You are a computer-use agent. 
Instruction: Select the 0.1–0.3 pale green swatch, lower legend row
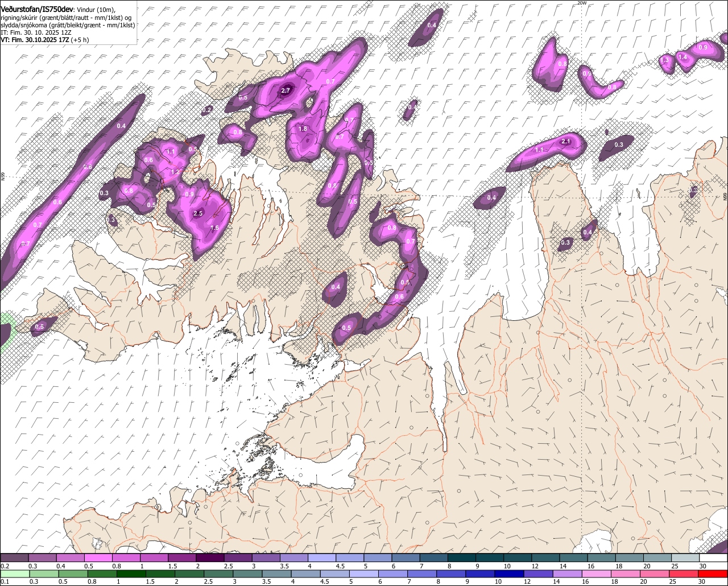[x=14, y=573]
